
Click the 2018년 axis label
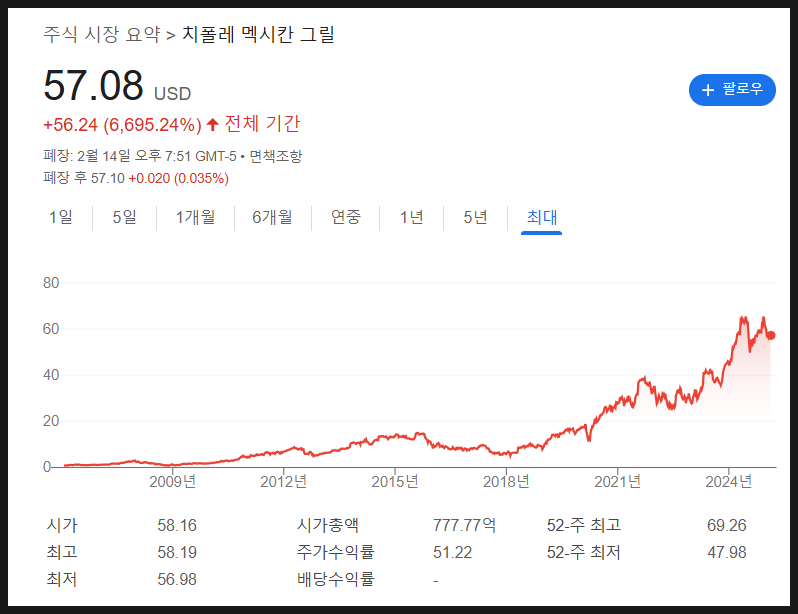[x=506, y=481]
